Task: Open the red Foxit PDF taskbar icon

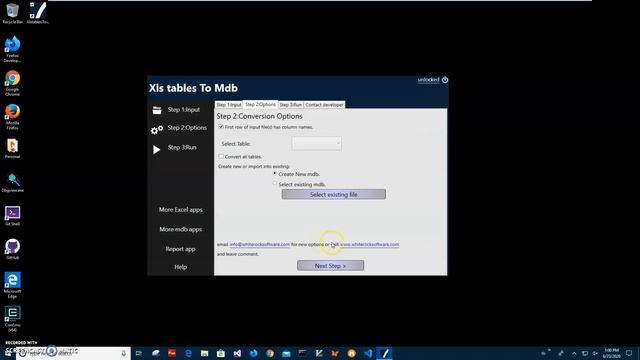Action: (x=172, y=353)
